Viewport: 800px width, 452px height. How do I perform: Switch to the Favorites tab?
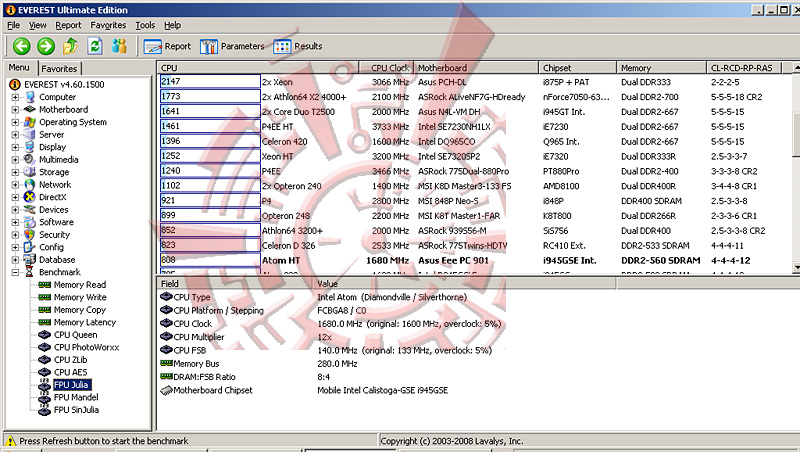click(x=59, y=68)
